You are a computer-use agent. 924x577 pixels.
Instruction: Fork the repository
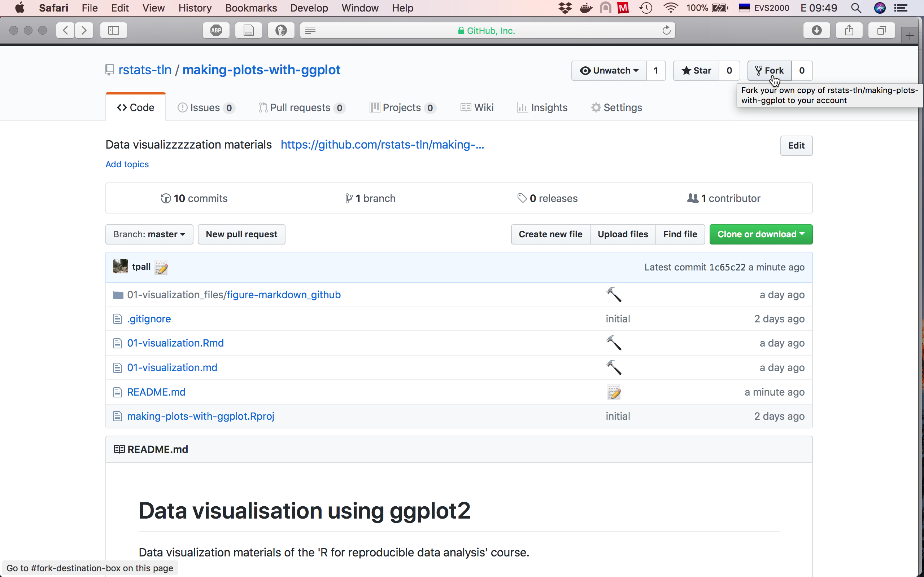click(x=770, y=71)
